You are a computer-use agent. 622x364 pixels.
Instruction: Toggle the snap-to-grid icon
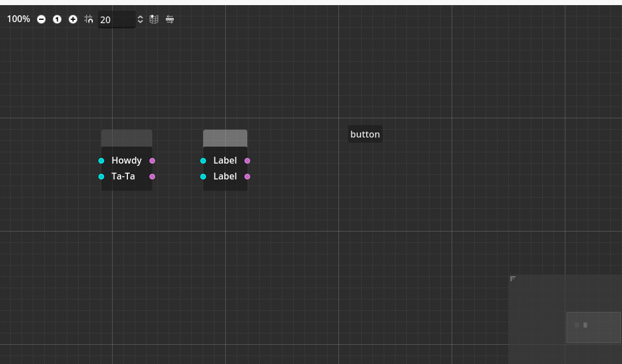pos(89,19)
